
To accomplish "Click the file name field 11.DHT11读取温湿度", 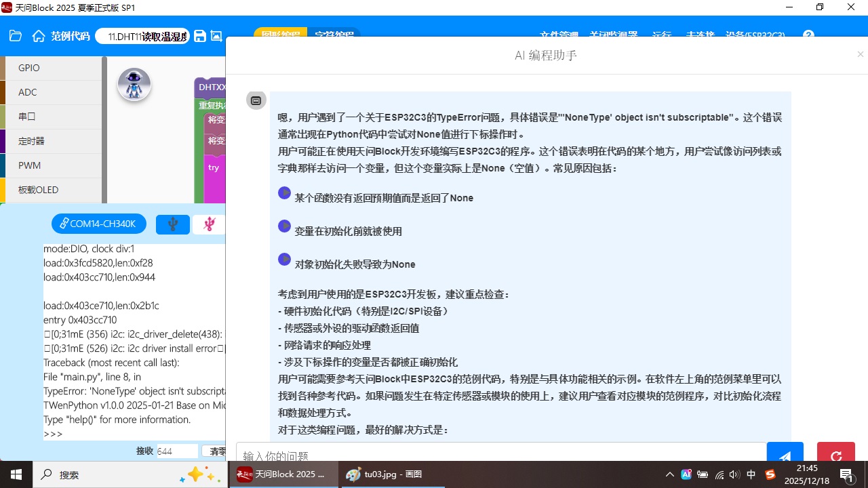I will [142, 36].
